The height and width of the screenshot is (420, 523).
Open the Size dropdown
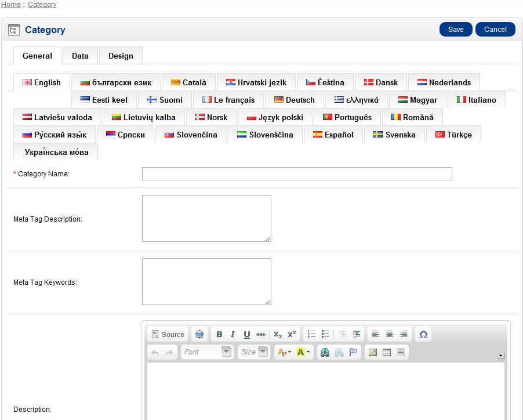tap(253, 352)
